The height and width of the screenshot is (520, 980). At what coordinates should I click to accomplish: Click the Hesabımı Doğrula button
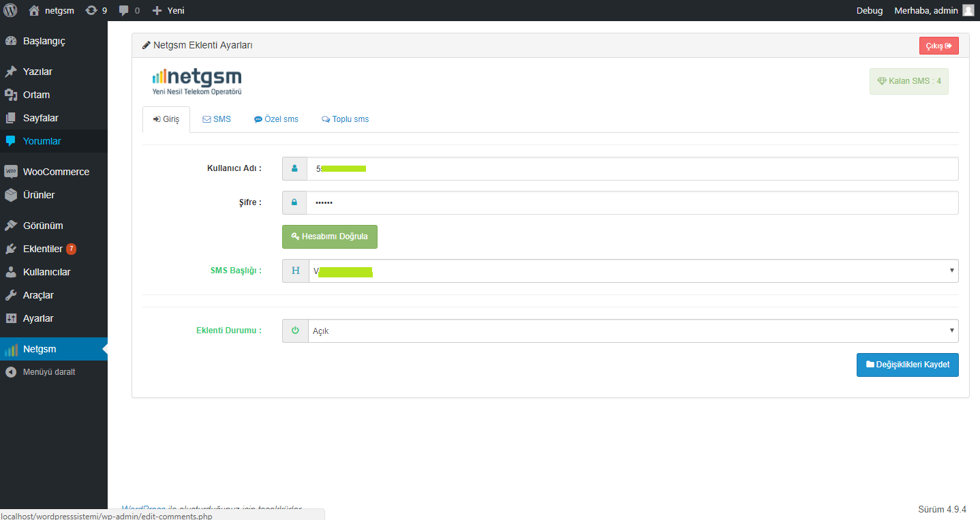pos(330,236)
